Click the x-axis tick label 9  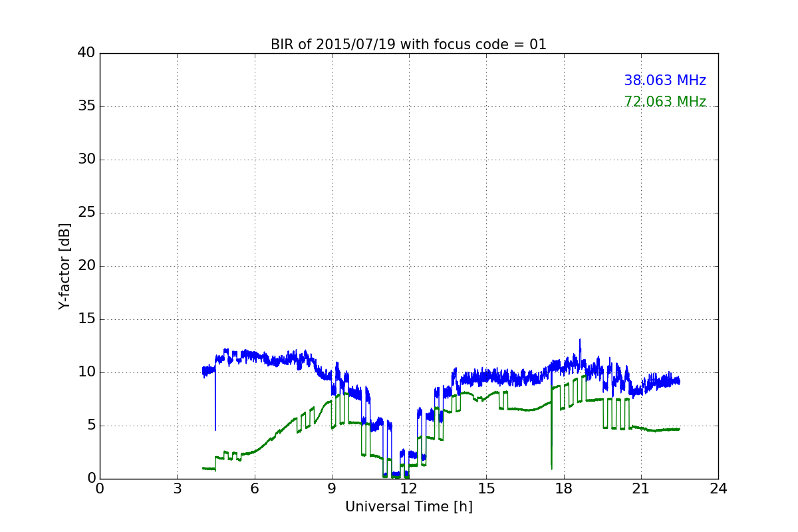click(332, 489)
